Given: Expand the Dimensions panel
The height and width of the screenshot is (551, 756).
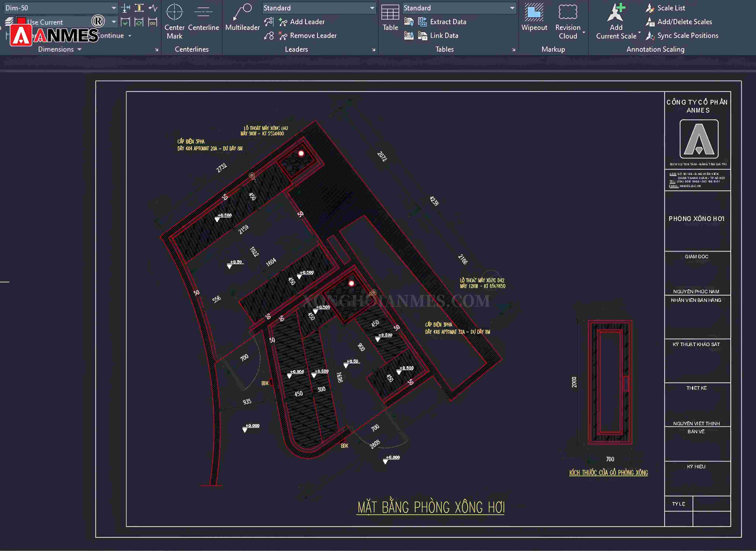Looking at the screenshot, I should tap(79, 49).
